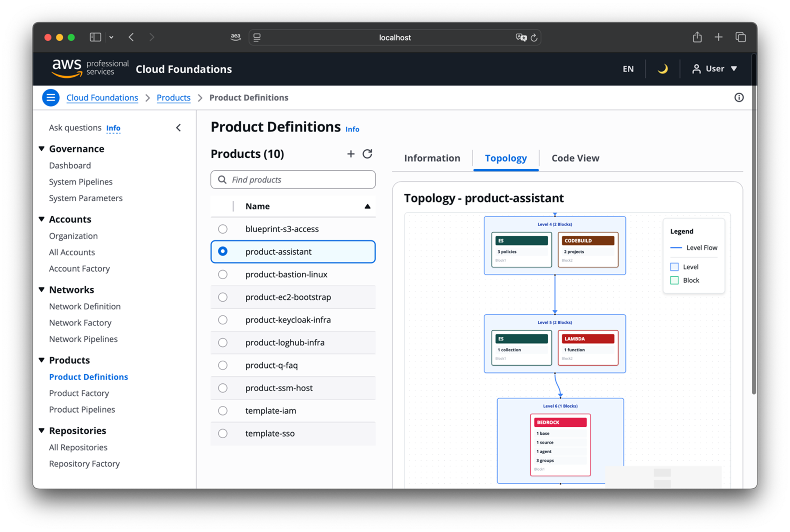Click the browser share icon
This screenshot has width=790, height=532.
click(x=697, y=37)
